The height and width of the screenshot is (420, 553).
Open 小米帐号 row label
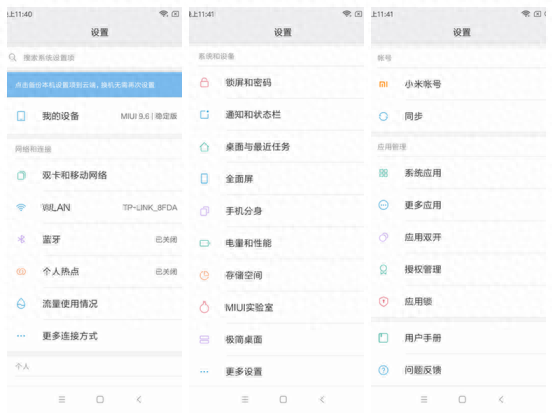point(423,84)
